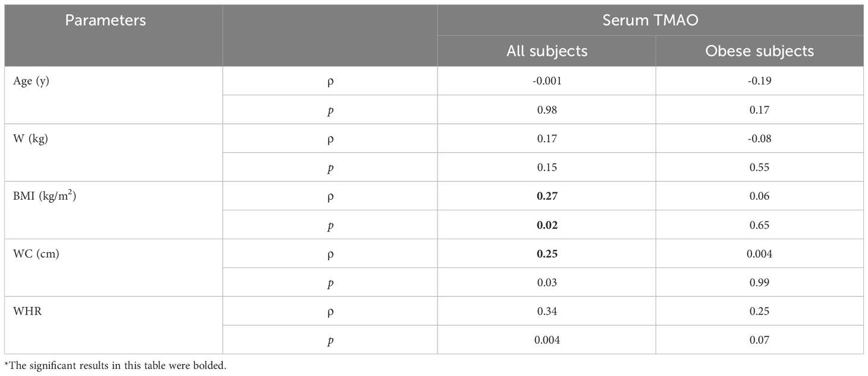
Task: Click the Obese subjects column header
Action: (759, 51)
